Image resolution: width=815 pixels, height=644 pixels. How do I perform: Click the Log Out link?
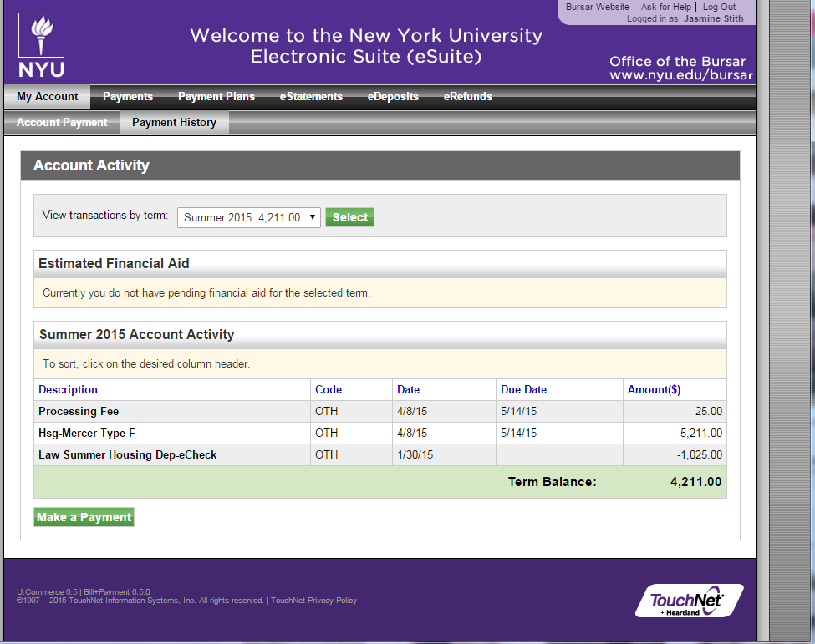pos(719,7)
